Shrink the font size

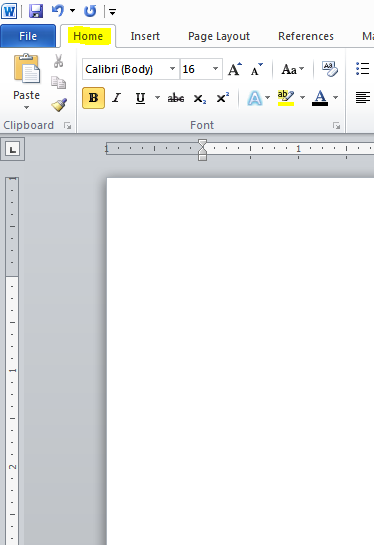click(257, 69)
